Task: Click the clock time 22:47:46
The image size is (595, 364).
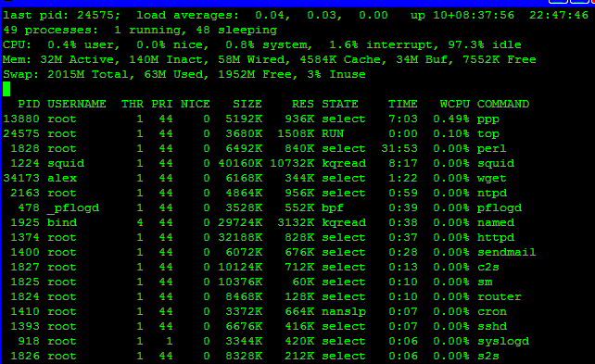Action: click(x=559, y=15)
